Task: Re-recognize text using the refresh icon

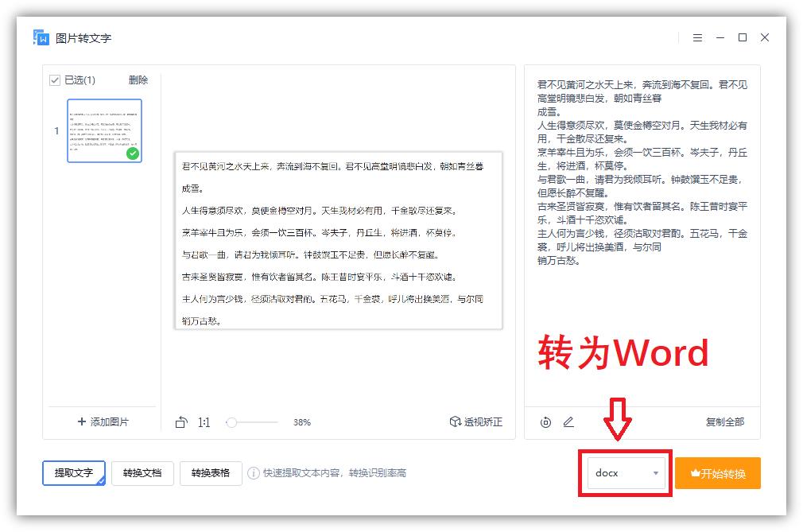Action: coord(545,422)
